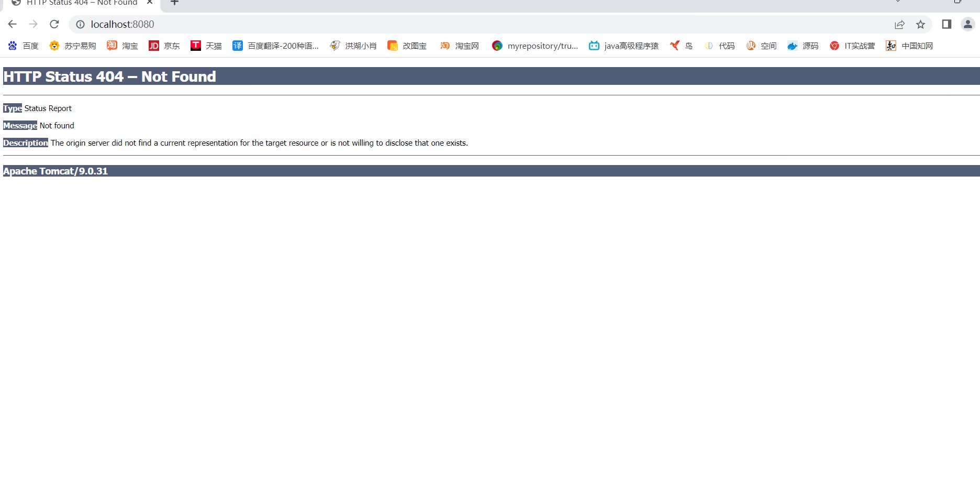Open the myrepository/tru... bookmark
Screen dimensions: 980x503
pos(535,46)
